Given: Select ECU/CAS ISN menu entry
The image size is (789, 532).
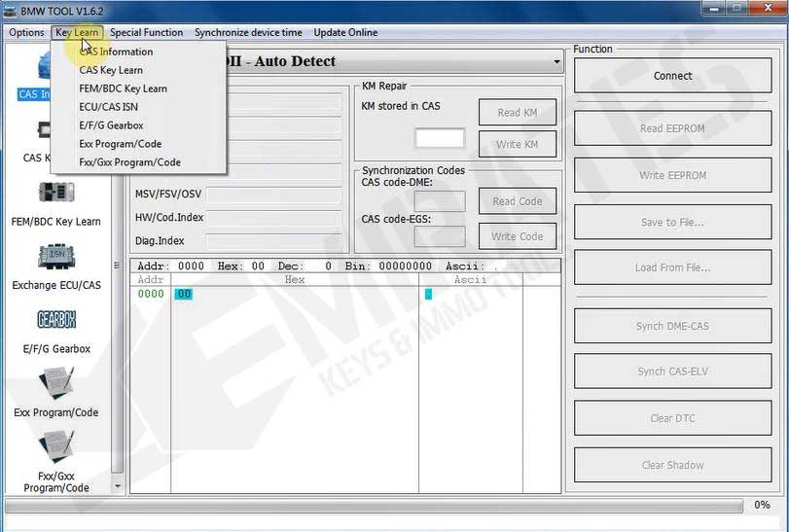Looking at the screenshot, I should (x=138, y=107).
